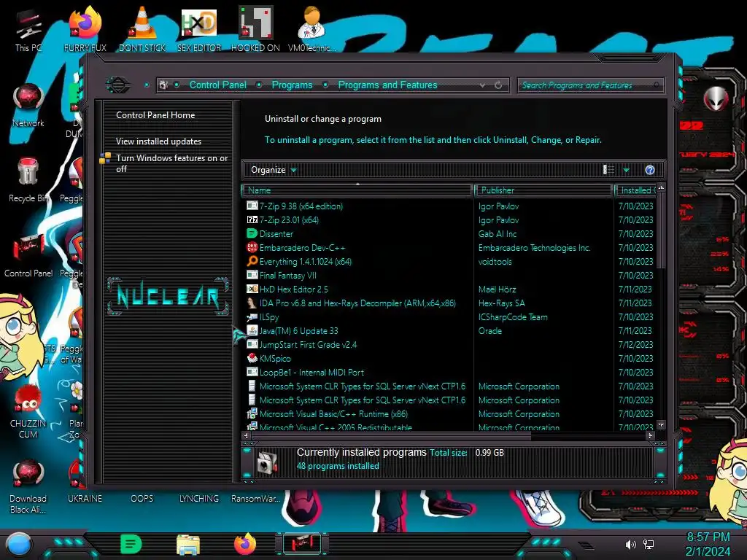Click refresh button in address bar
The image size is (747, 560).
coord(498,85)
